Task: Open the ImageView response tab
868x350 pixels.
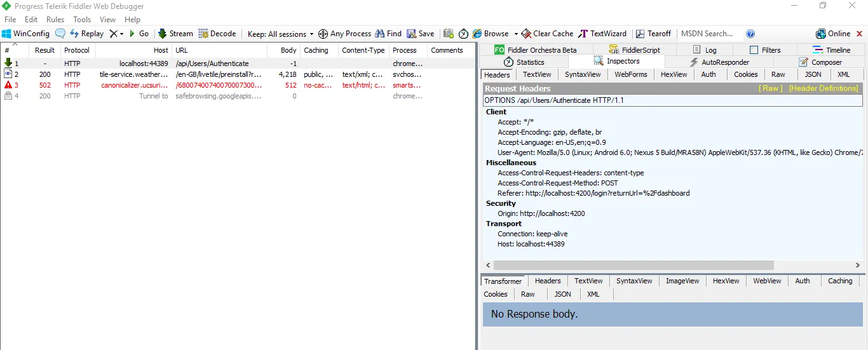Action: click(x=682, y=281)
